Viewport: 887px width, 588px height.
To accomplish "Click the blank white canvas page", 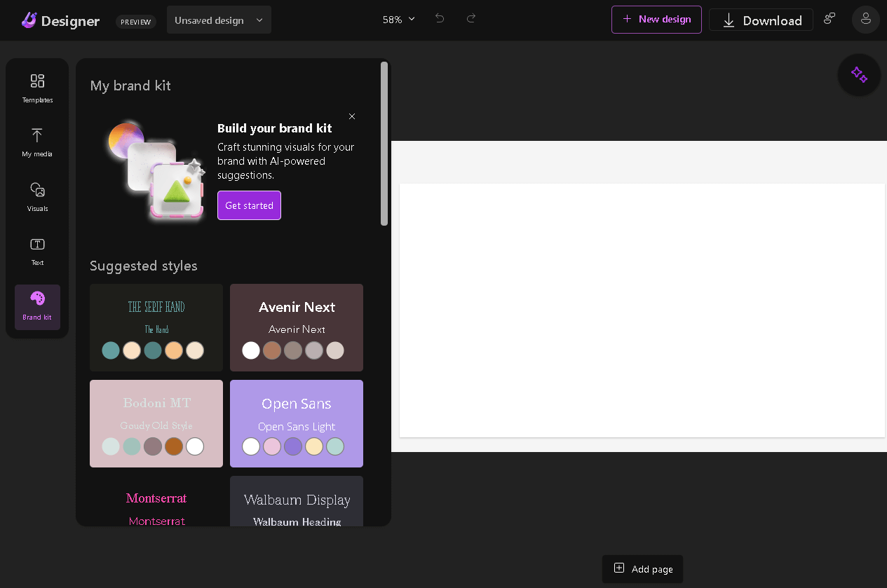I will point(642,310).
